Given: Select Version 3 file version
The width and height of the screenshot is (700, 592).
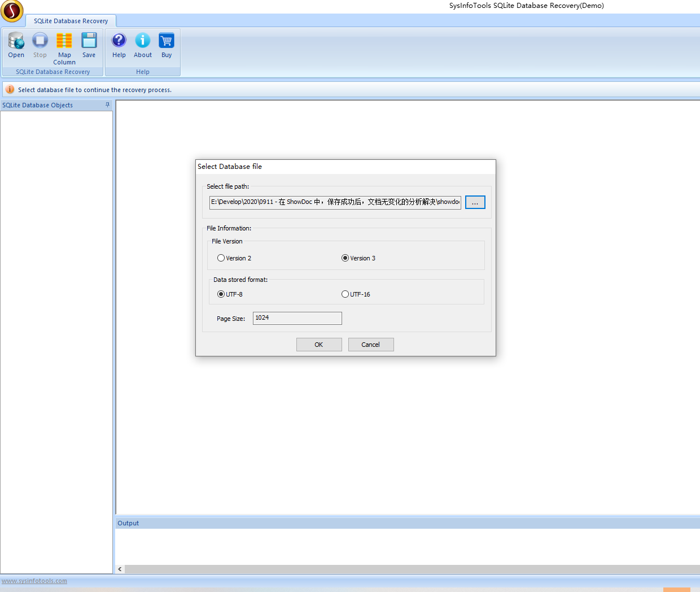Looking at the screenshot, I should click(358, 258).
